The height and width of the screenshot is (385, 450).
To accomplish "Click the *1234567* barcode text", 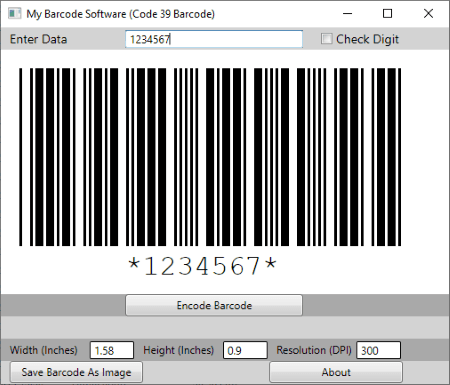I will [x=202, y=266].
